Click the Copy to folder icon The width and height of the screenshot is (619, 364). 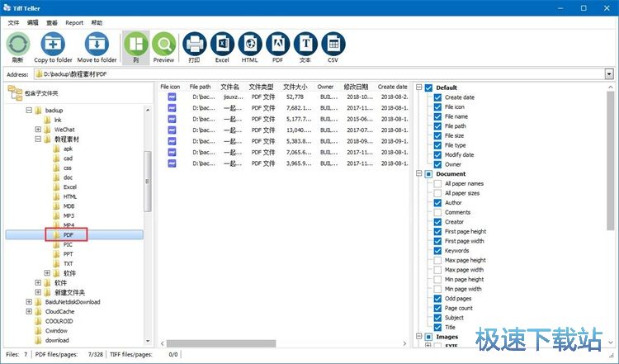click(x=53, y=45)
